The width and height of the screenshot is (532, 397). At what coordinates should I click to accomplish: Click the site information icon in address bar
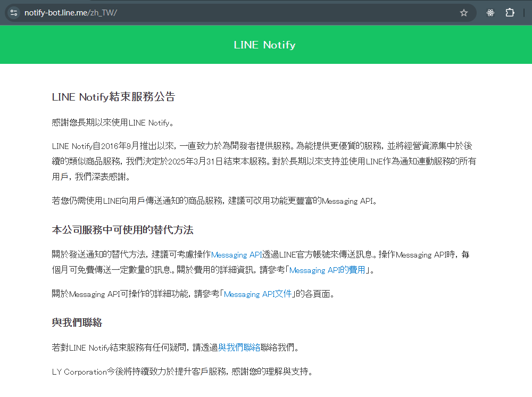[x=14, y=13]
